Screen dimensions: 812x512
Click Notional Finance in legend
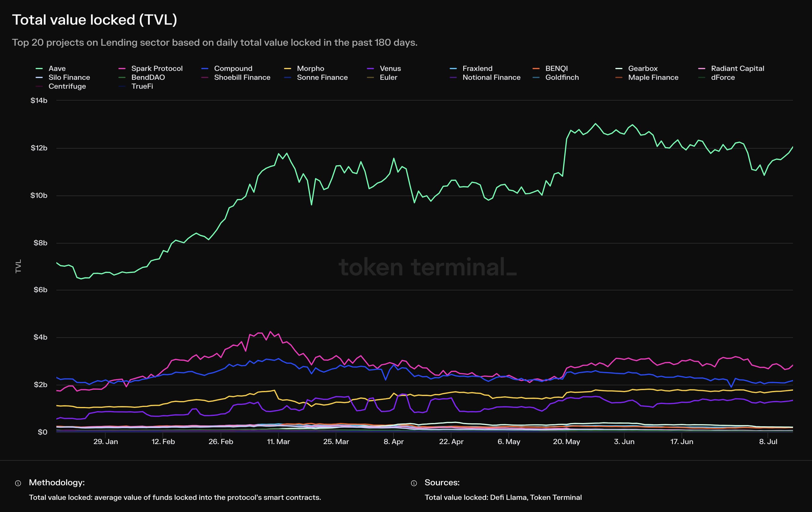tap(491, 78)
